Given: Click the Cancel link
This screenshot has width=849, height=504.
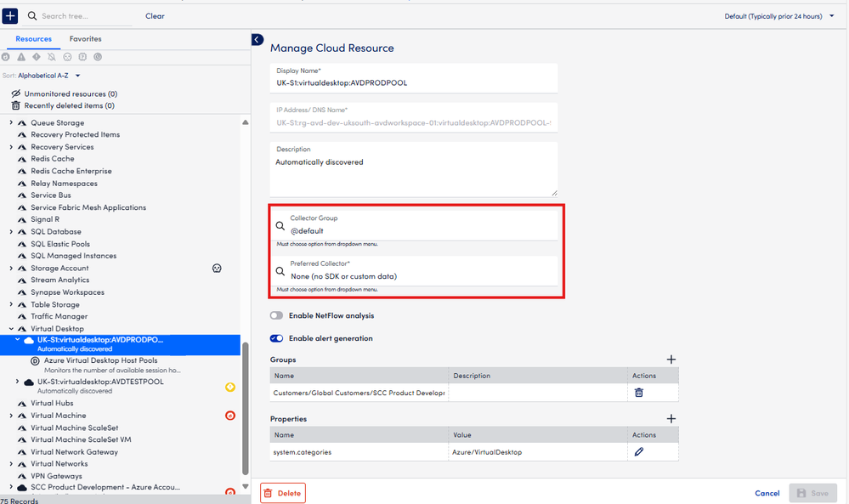Looking at the screenshot, I should pos(767,493).
